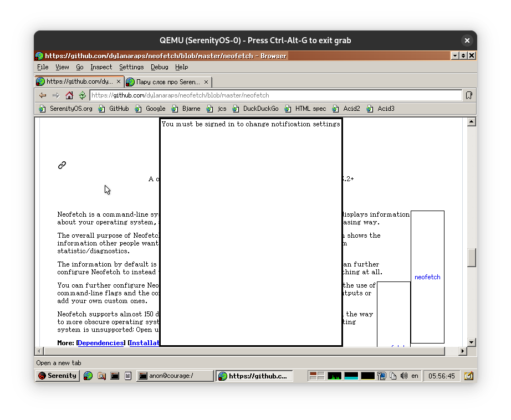Open the cyan memory graph applet
This screenshot has height=420, width=511.
[351, 376]
